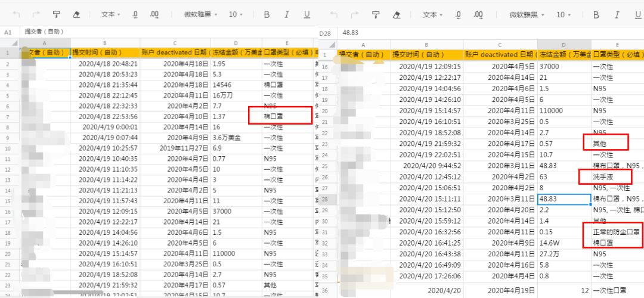The height and width of the screenshot is (298, 644).
Task: Click 冻结金额 header cell in right spreadsheet
Action: pos(564,55)
